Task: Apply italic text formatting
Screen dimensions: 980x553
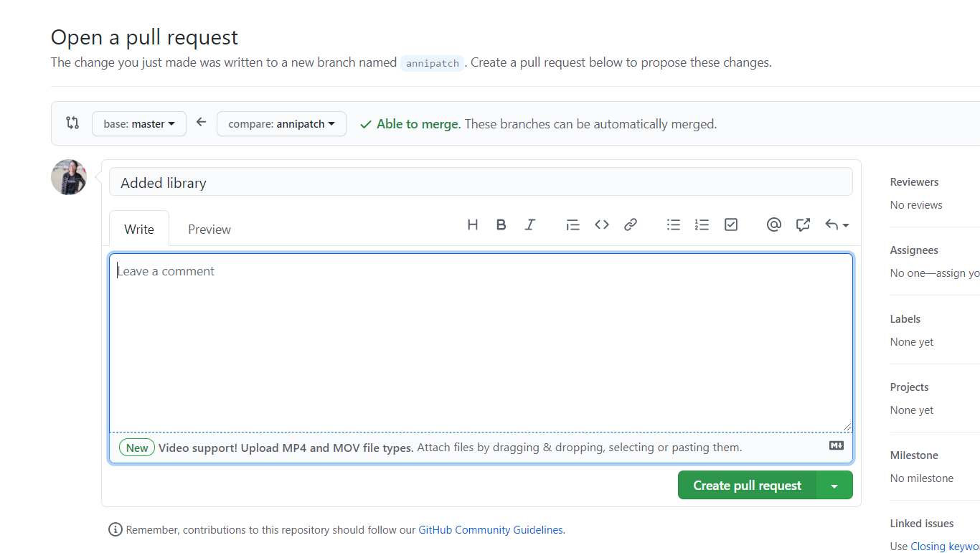Action: pyautogui.click(x=530, y=225)
